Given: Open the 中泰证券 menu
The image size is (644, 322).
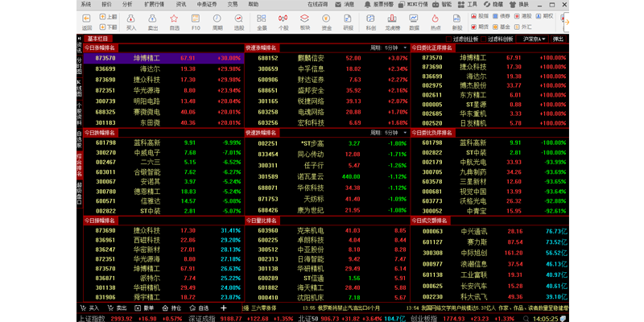Looking at the screenshot, I should tap(207, 5).
